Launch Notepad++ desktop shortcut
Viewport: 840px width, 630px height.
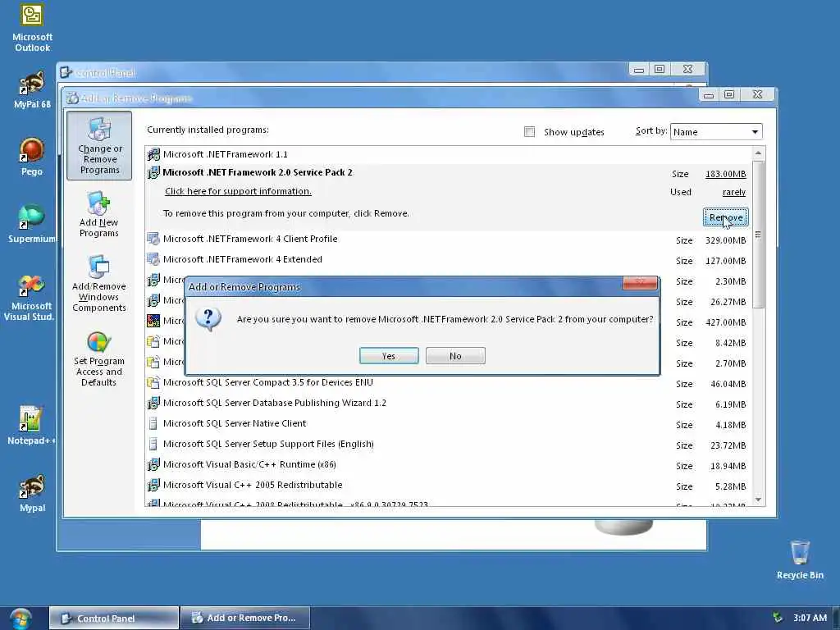click(x=30, y=426)
